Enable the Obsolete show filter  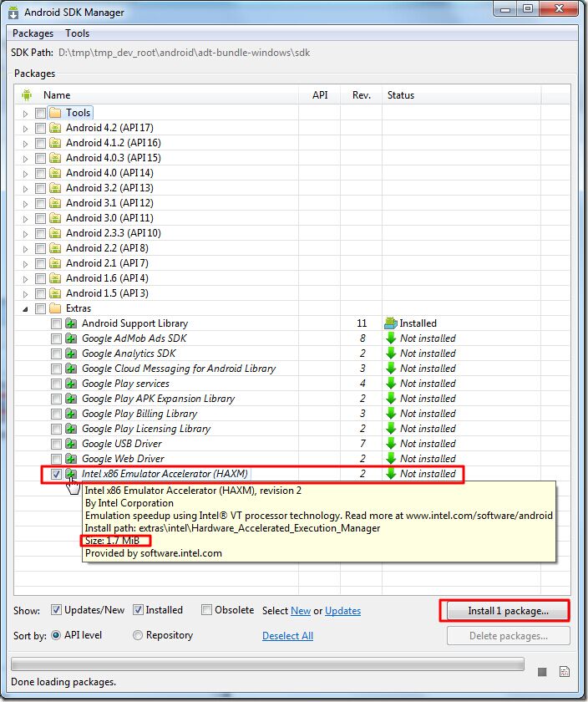pyautogui.click(x=206, y=610)
